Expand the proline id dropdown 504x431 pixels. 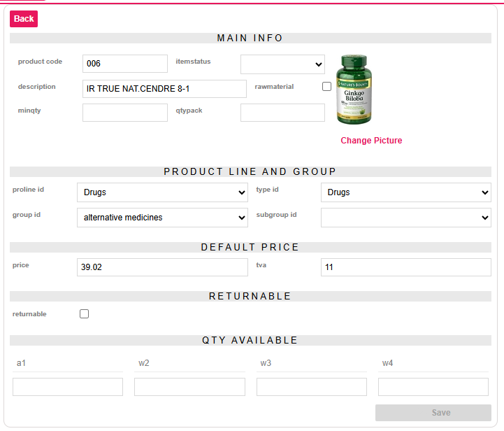point(162,192)
